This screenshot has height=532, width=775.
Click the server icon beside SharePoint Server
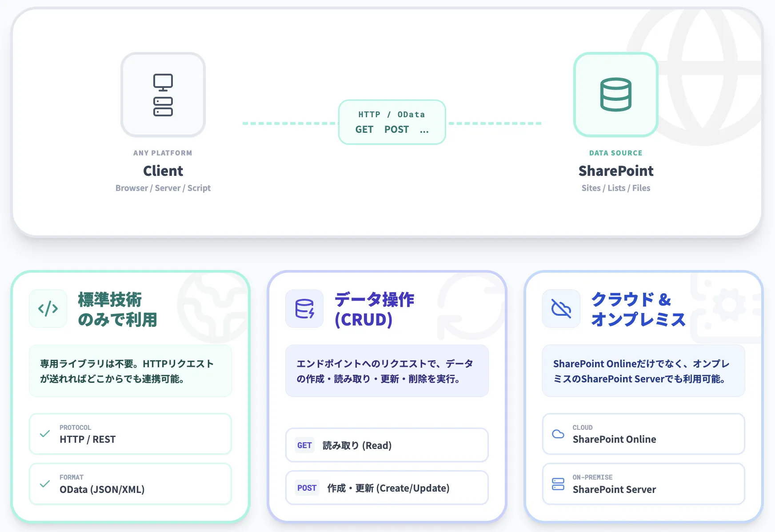pos(559,484)
